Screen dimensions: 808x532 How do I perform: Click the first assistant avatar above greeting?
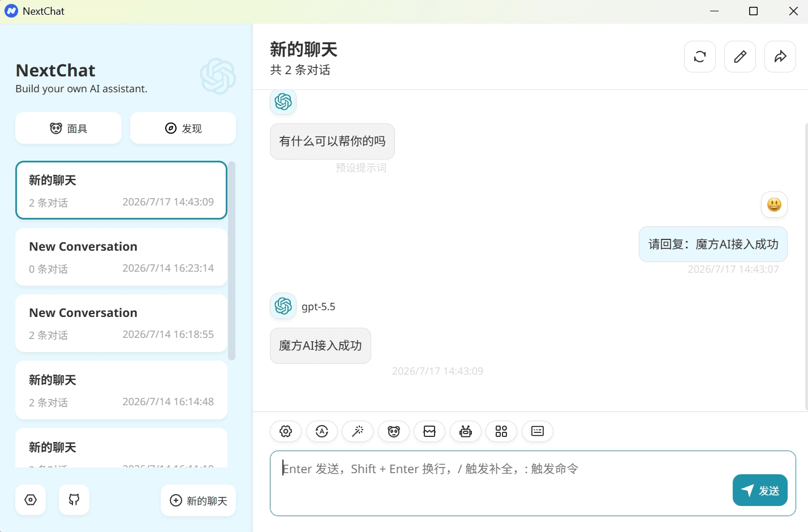tap(283, 102)
